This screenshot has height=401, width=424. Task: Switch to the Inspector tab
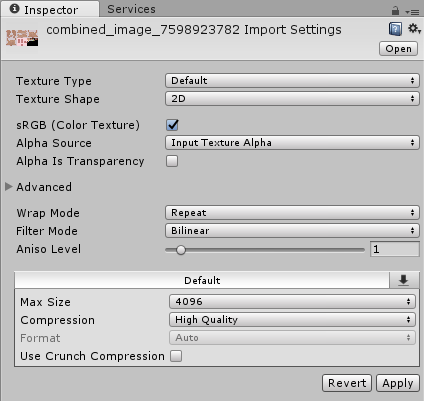tap(50, 9)
